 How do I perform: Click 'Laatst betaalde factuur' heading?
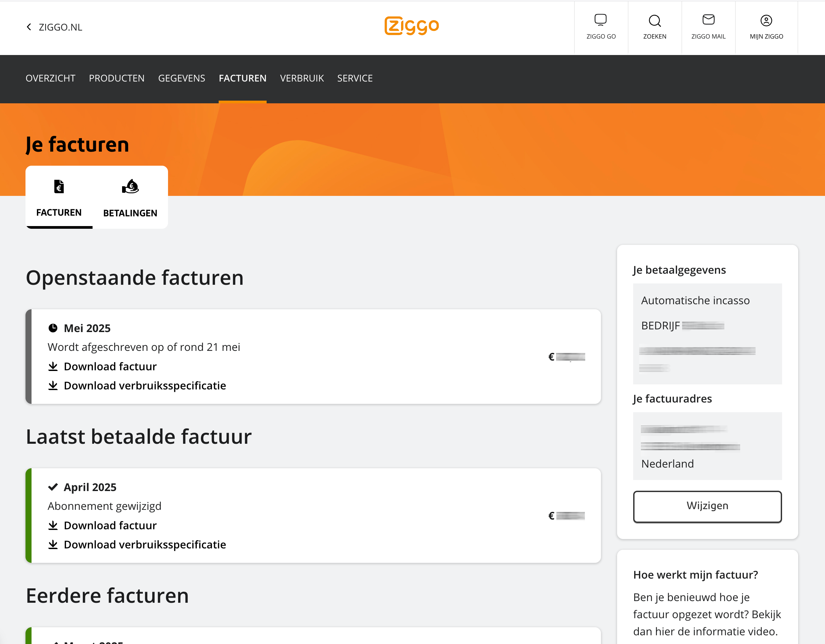tap(139, 437)
